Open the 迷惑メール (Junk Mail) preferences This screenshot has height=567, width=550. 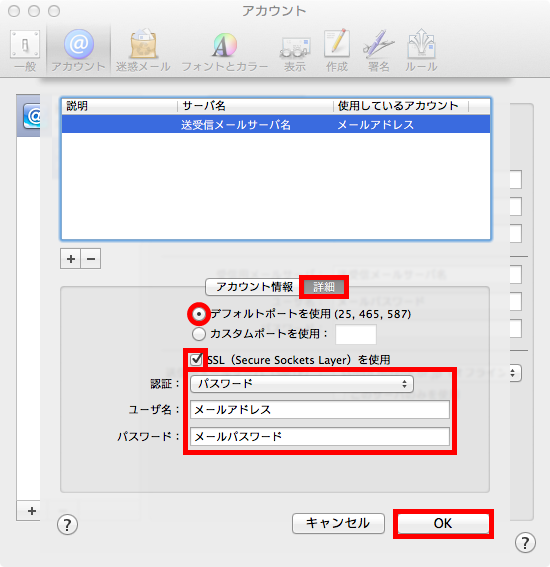143,51
